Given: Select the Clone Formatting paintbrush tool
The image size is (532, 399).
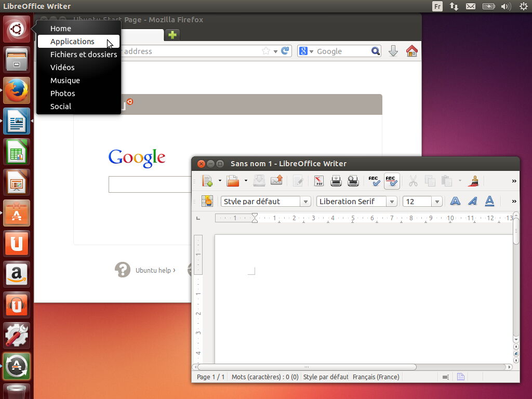Looking at the screenshot, I should pos(473,181).
